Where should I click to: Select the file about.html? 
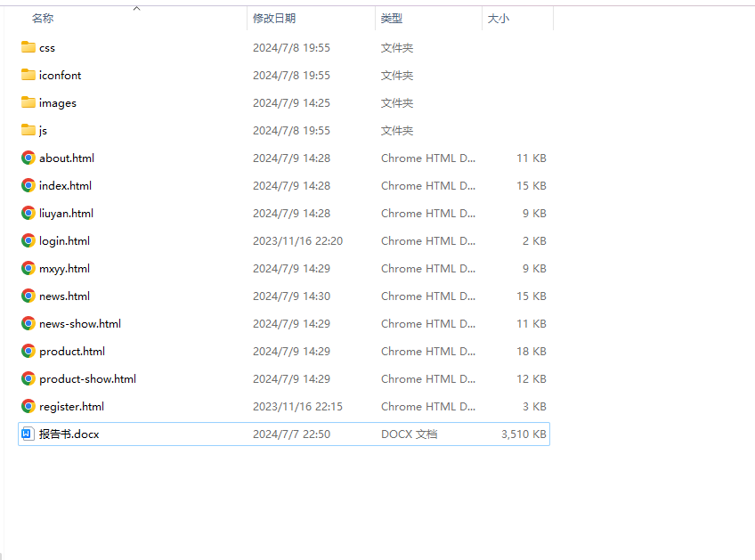tap(67, 158)
